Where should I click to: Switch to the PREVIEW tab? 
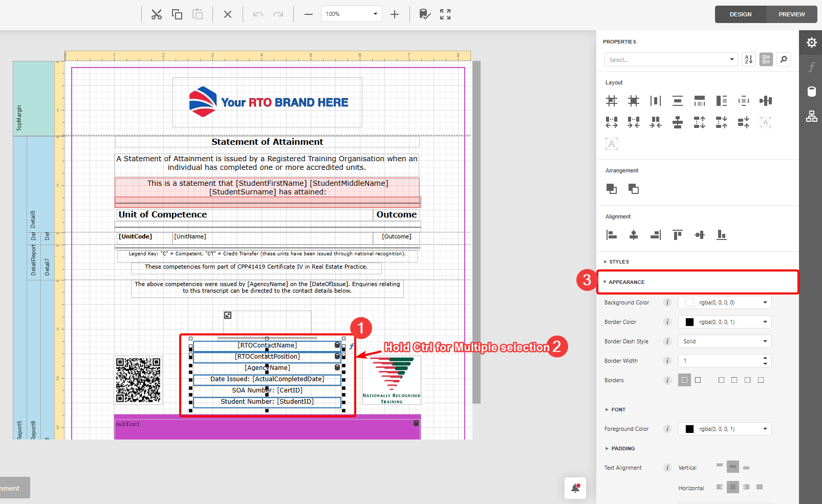click(x=791, y=14)
